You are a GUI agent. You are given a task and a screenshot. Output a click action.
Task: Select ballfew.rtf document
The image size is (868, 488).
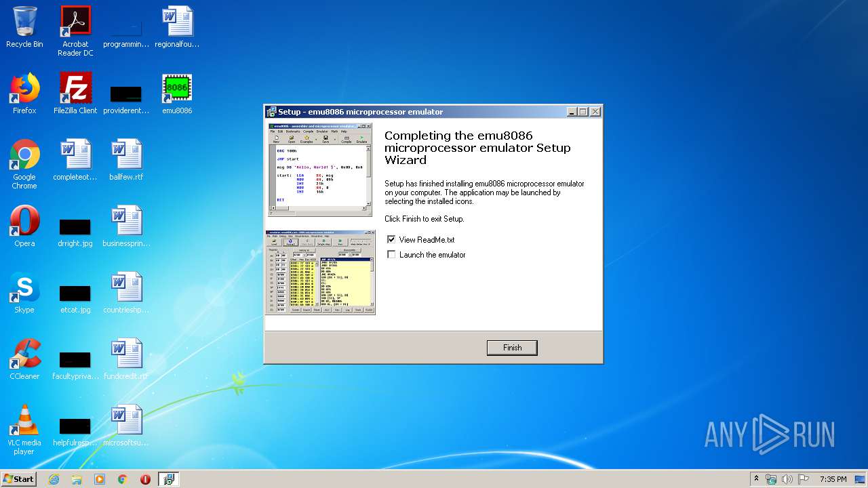[x=126, y=160]
